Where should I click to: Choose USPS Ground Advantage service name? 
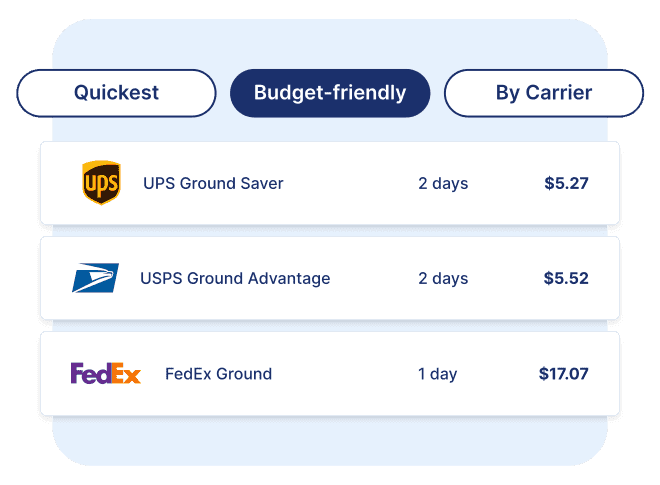click(x=235, y=278)
